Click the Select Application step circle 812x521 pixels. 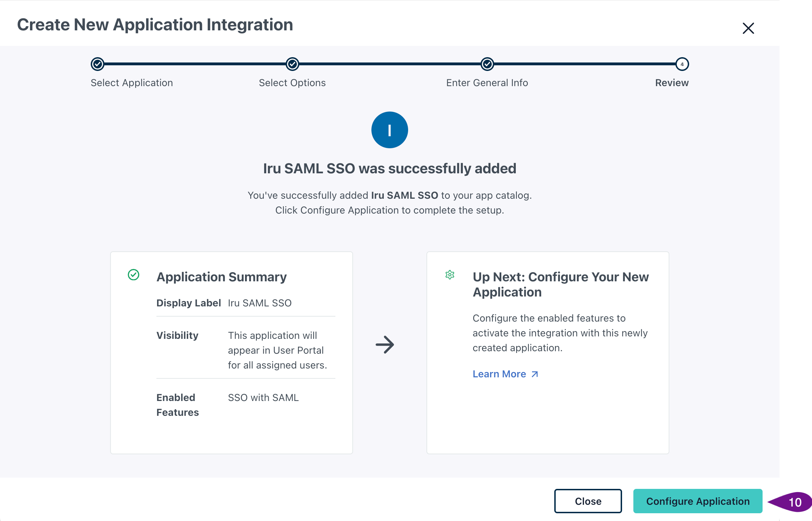[97, 64]
